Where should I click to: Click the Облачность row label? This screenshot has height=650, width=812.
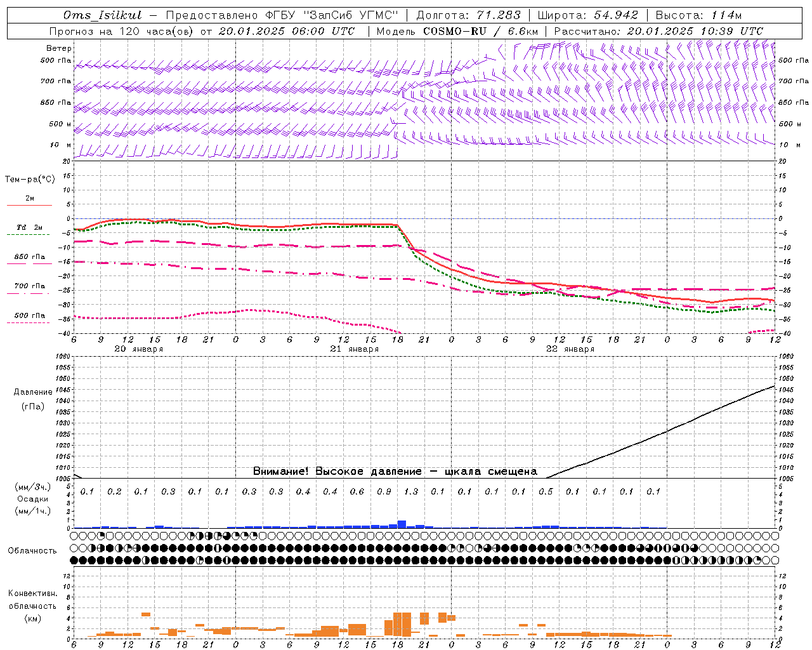(32, 551)
